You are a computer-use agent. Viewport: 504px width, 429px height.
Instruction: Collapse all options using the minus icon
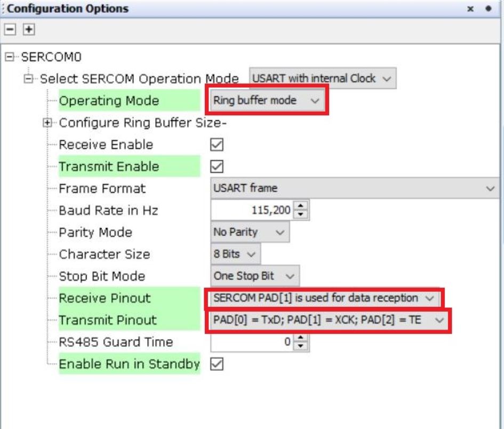(10, 30)
